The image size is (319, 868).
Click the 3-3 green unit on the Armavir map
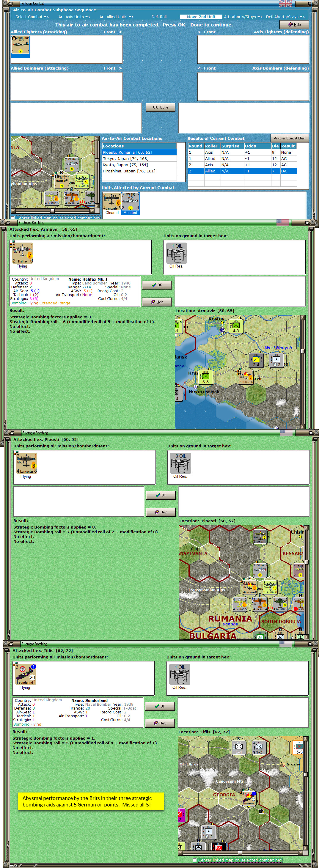205,377
